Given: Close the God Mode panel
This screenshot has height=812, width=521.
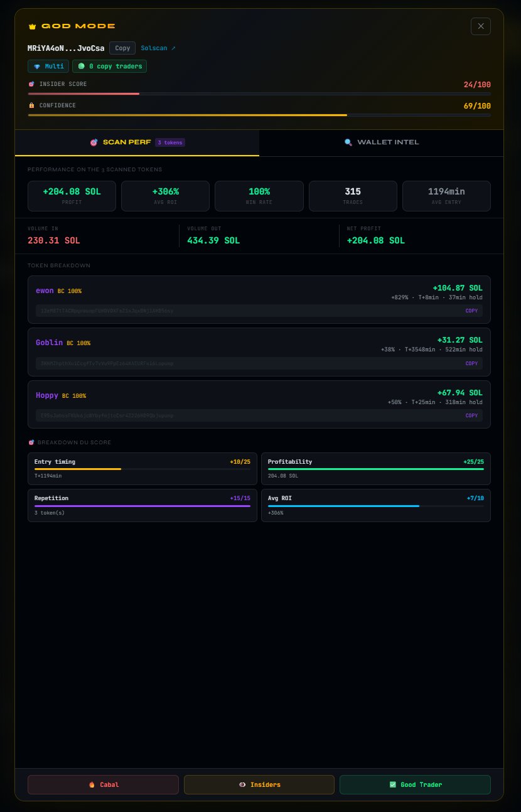Looking at the screenshot, I should click(x=481, y=26).
